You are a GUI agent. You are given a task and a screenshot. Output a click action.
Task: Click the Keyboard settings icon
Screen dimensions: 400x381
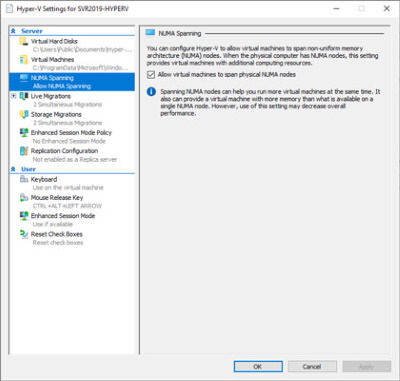[24, 179]
